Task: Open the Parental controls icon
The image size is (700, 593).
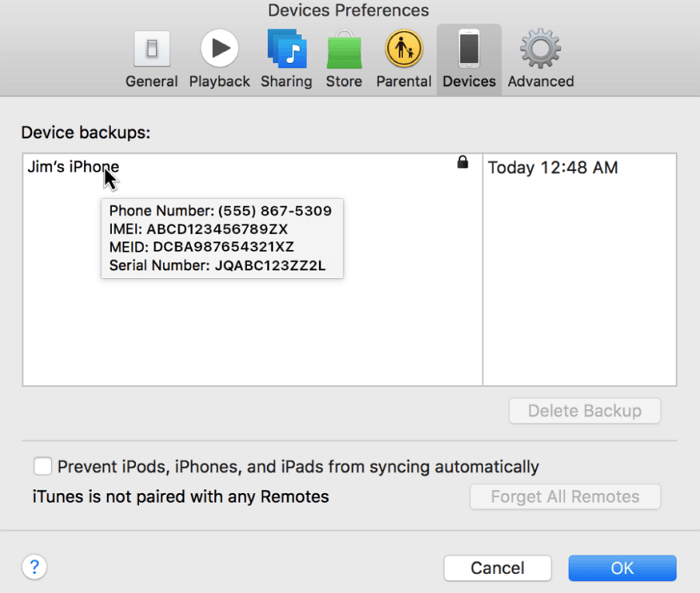Action: [404, 49]
